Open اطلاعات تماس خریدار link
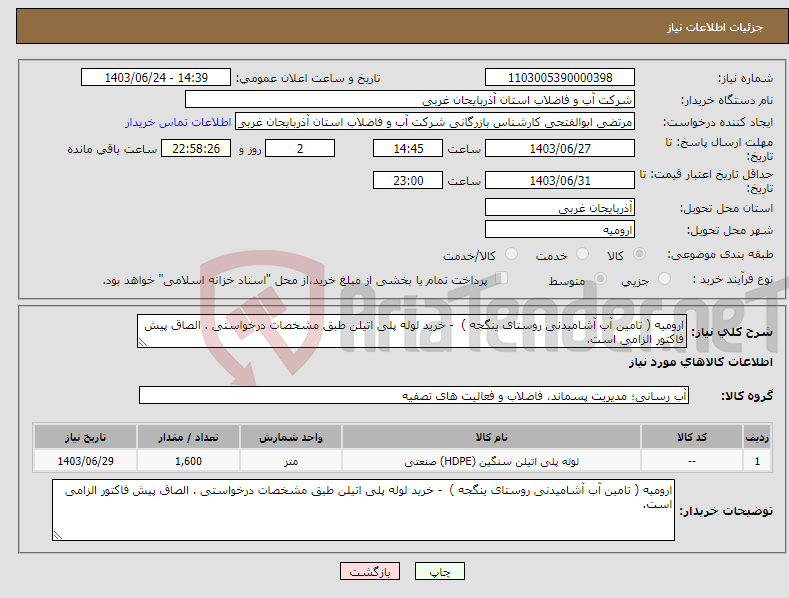The image size is (789, 598). coord(178,122)
